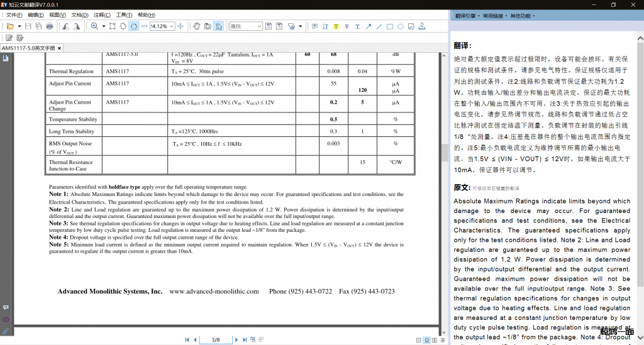This screenshot has width=644, height=345.
Task: Select the Hand pan tool
Action: pyautogui.click(x=196, y=26)
